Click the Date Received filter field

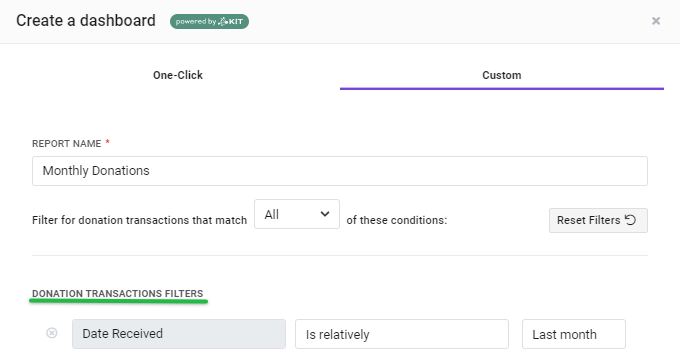pyautogui.click(x=179, y=334)
